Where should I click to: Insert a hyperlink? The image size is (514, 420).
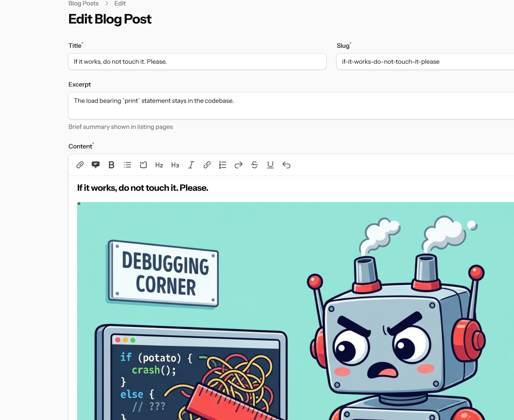point(207,165)
